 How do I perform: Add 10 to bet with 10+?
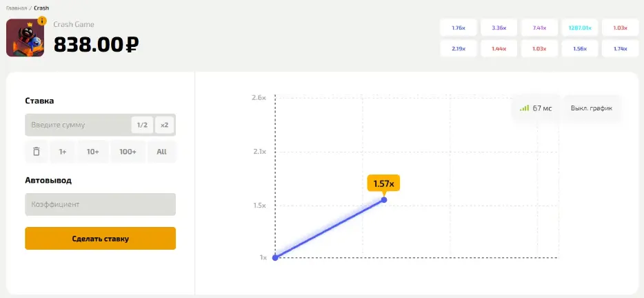(93, 152)
